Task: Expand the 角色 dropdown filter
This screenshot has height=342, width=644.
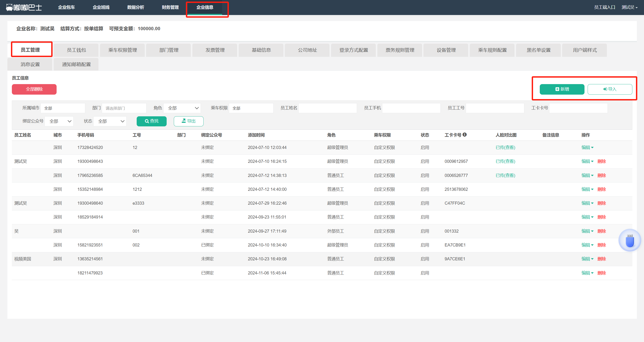Action: tap(183, 108)
